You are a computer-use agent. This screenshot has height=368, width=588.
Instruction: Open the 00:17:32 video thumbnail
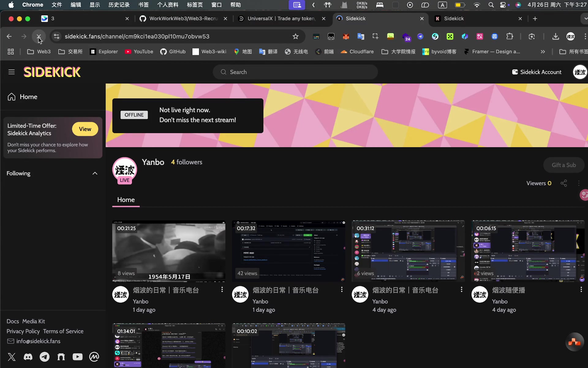point(288,251)
